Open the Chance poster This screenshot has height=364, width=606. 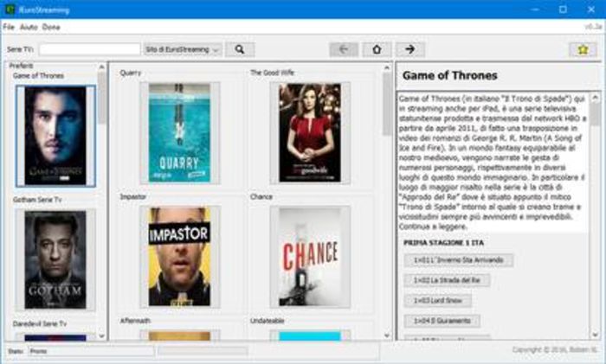[310, 257]
